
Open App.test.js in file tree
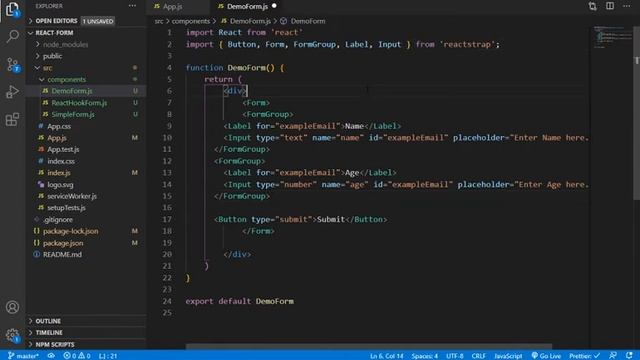[x=63, y=149]
